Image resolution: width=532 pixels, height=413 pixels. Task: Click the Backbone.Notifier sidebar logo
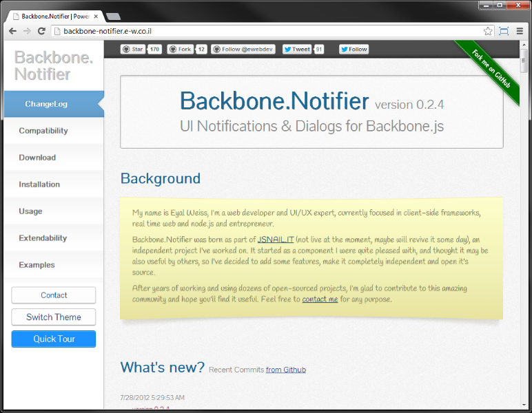(x=53, y=65)
